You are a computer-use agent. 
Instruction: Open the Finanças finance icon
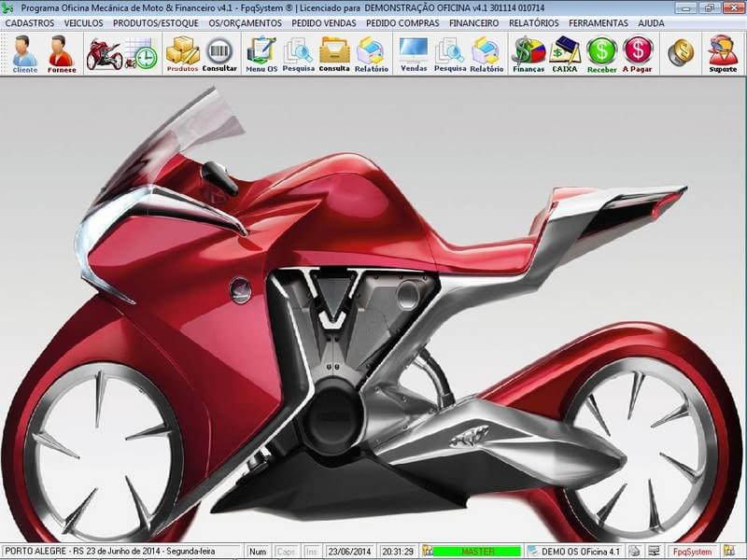(529, 51)
